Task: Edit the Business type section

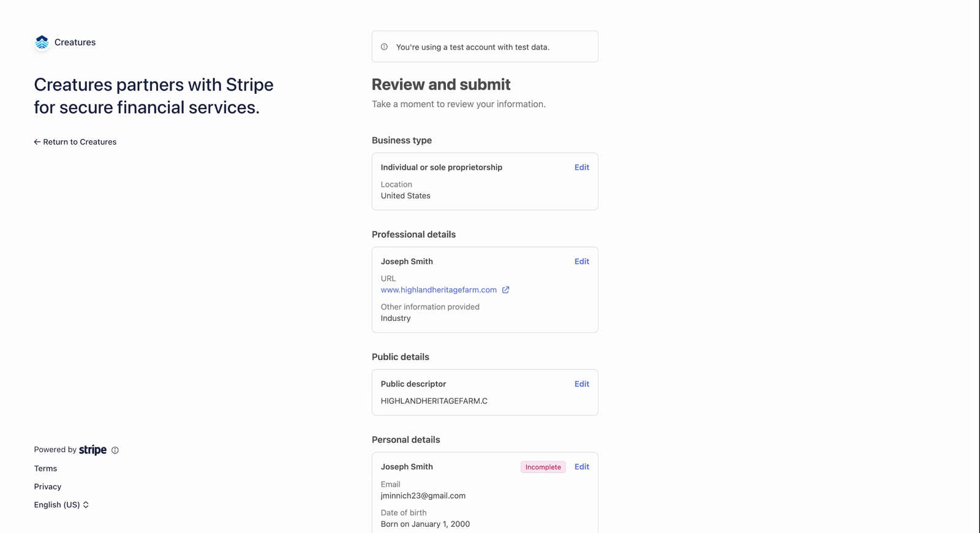Action: coord(582,167)
